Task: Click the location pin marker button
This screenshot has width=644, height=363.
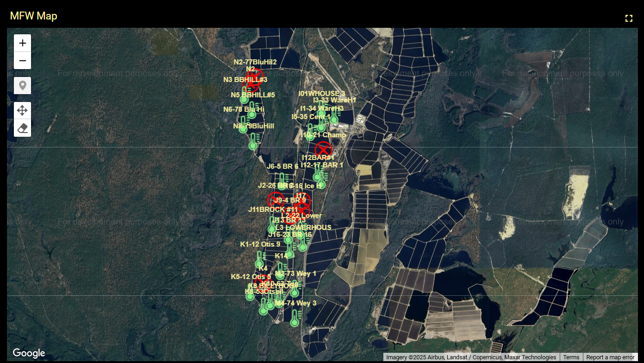Action: point(22,86)
